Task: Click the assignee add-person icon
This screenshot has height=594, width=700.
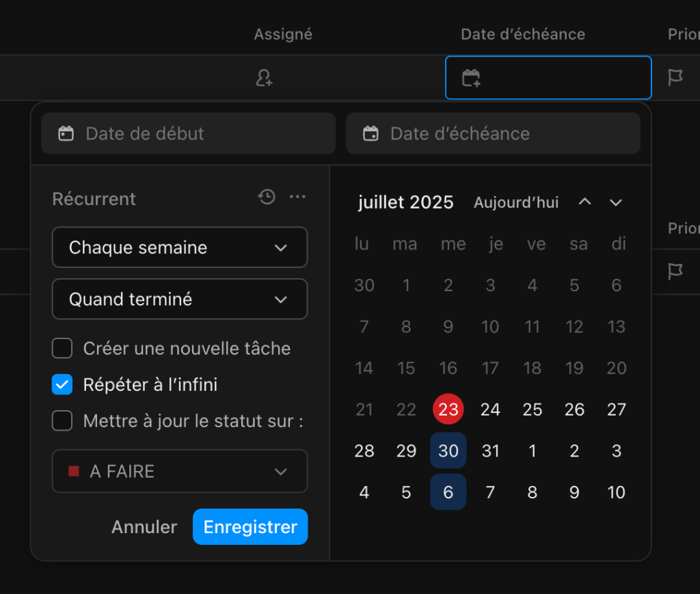Action: tap(265, 78)
